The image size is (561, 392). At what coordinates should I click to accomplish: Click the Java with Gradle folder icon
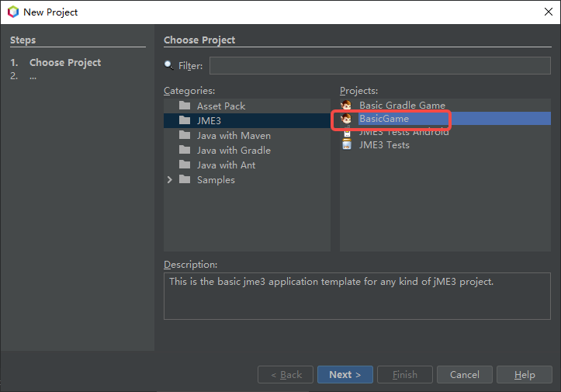184,150
